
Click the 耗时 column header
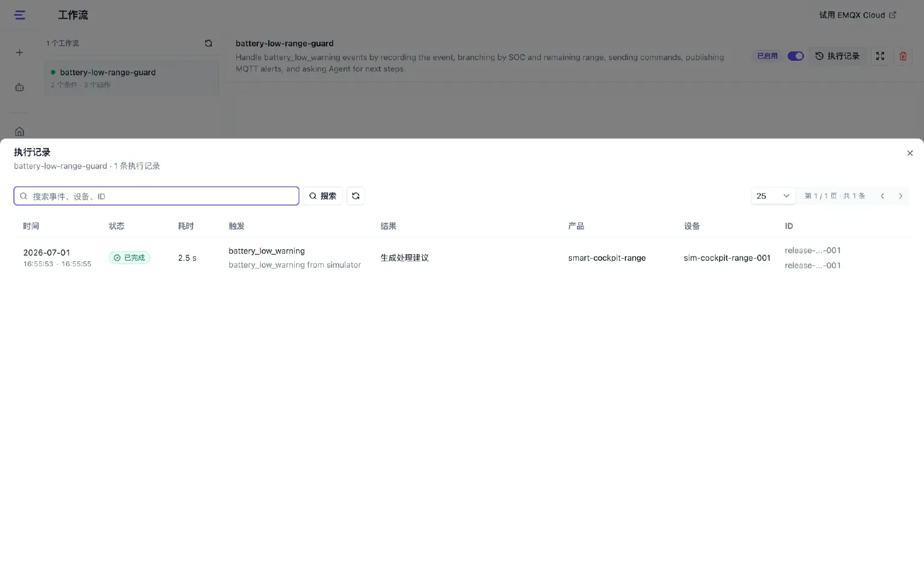click(x=186, y=226)
